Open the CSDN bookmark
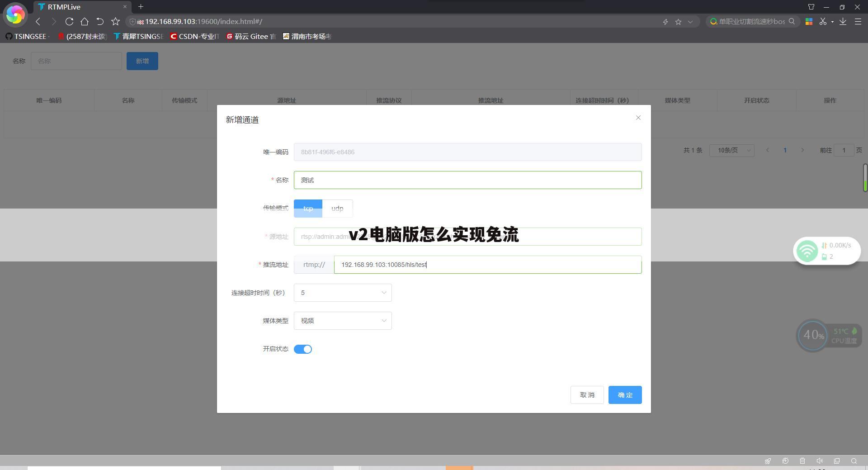Screen dimensions: 868x470 click(194, 36)
